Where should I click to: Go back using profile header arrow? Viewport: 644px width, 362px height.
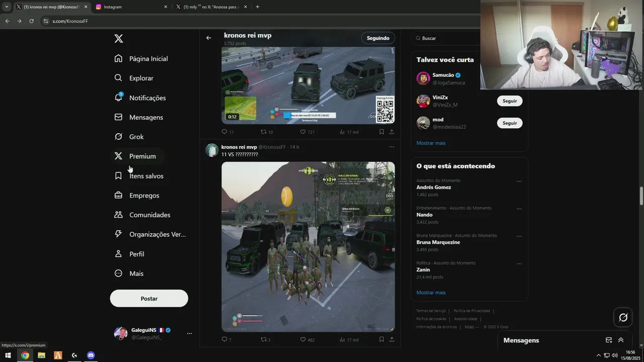(209, 38)
